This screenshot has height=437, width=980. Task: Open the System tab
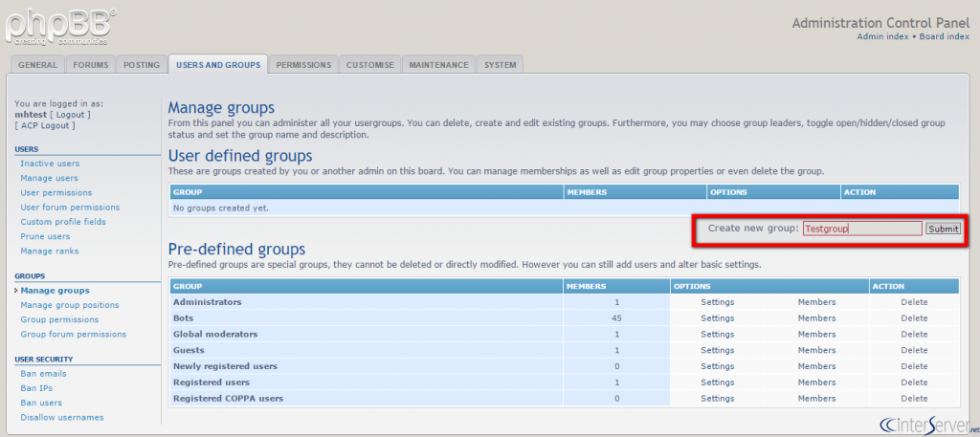(500, 65)
